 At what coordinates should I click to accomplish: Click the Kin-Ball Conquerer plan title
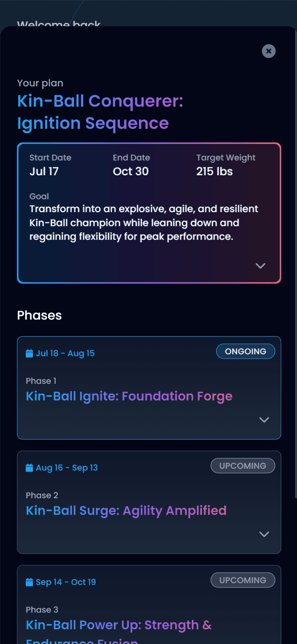[x=100, y=112]
